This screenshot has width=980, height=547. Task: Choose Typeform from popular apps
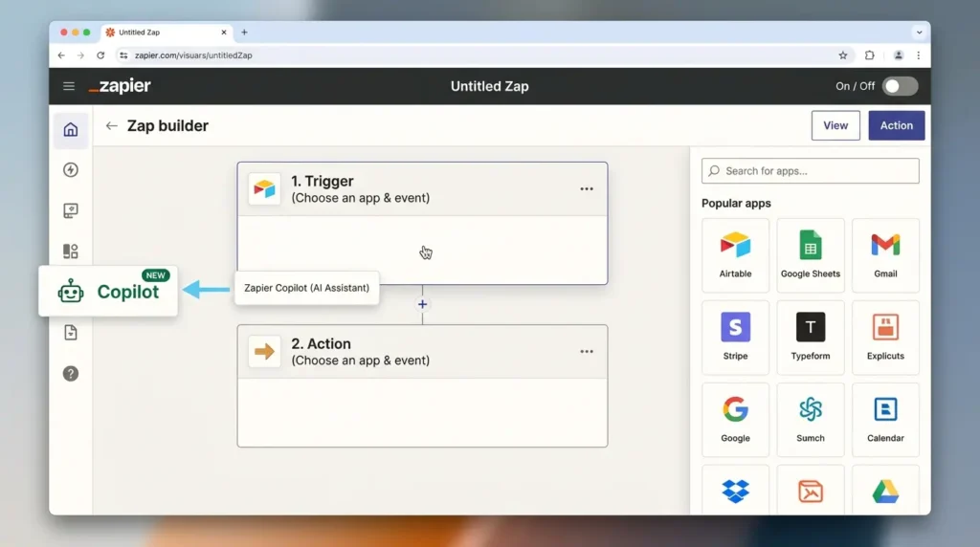(810, 338)
